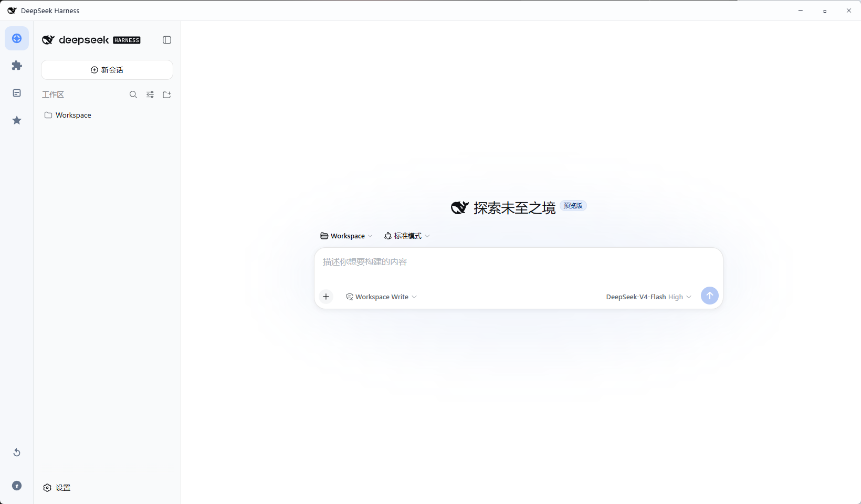861x504 pixels.
Task: Click the title bar app icon
Action: tap(12, 10)
